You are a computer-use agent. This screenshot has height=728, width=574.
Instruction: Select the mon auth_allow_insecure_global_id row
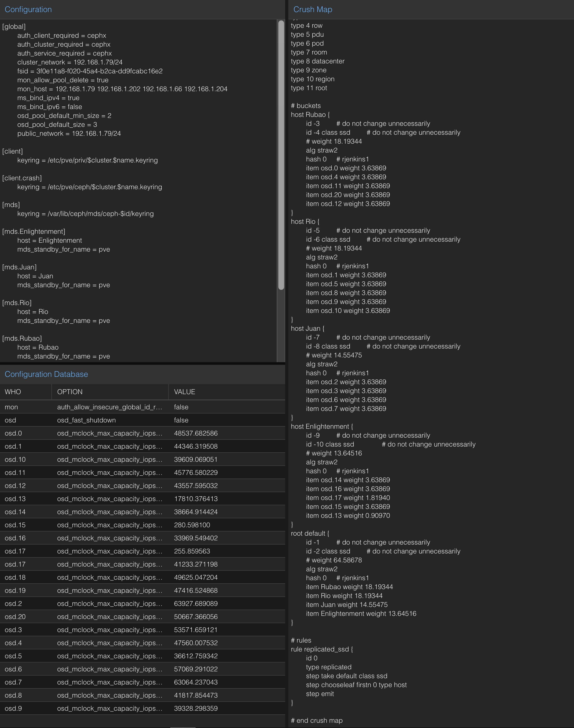pos(110,407)
